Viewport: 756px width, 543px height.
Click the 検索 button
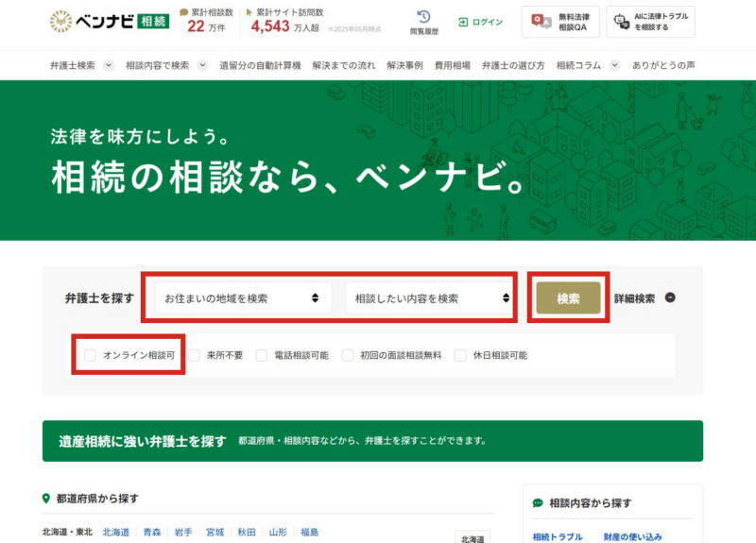coord(569,298)
